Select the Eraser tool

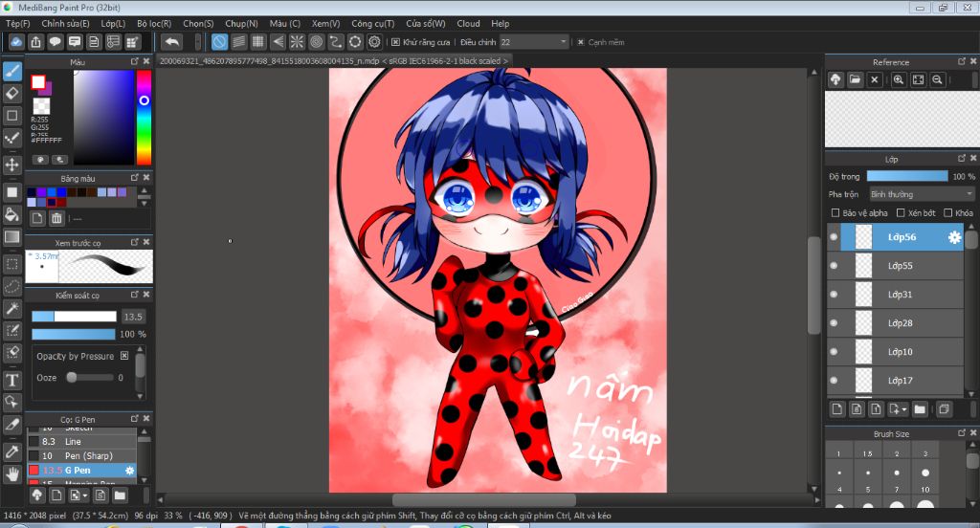(x=11, y=93)
